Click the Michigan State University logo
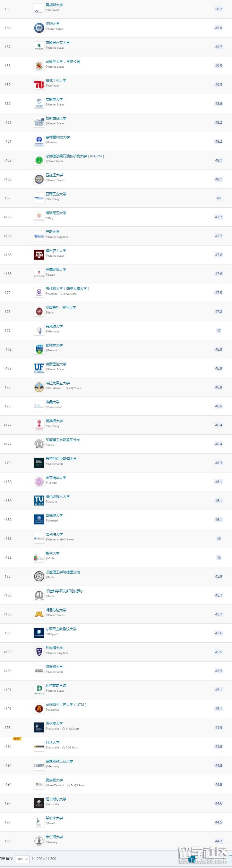Screen dimensions: 232x868 click(x=39, y=47)
